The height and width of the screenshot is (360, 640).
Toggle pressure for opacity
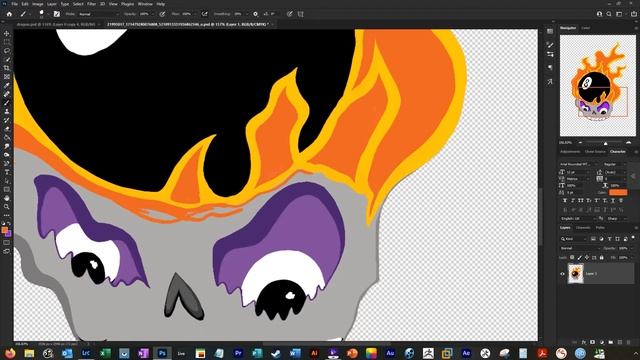pos(162,14)
